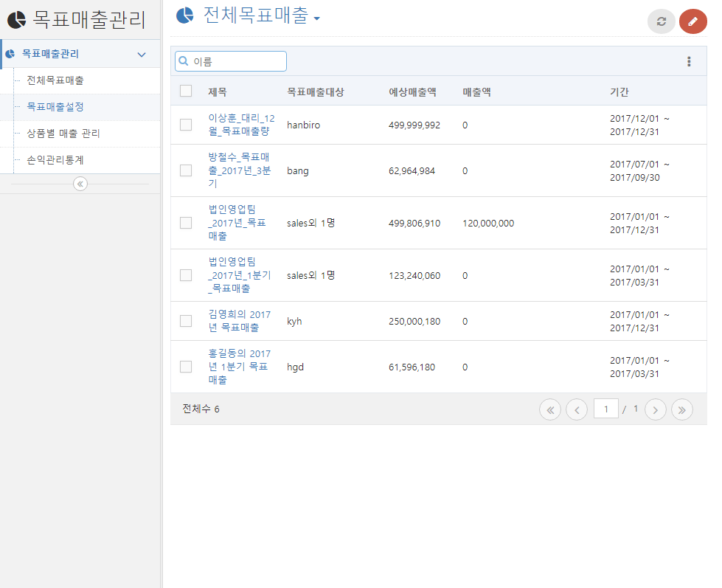The image size is (722, 588).
Task: Go to first page of the list
Action: click(x=549, y=409)
